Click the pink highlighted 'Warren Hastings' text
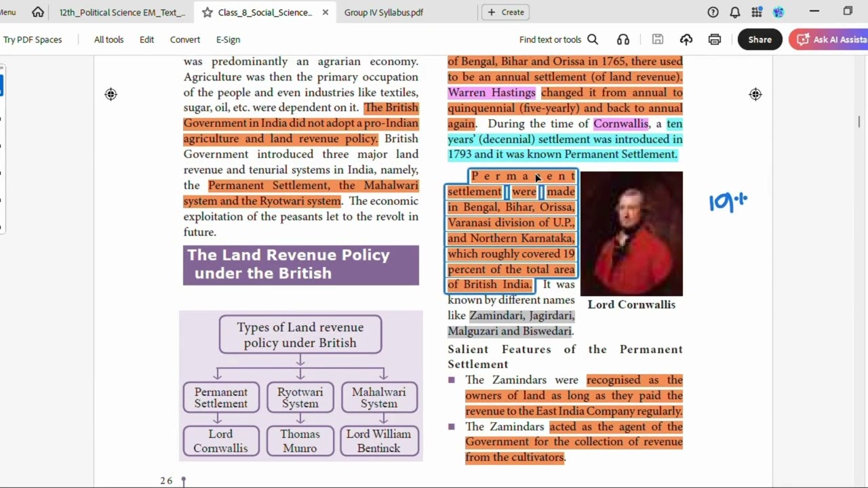The image size is (868, 488). [492, 93]
